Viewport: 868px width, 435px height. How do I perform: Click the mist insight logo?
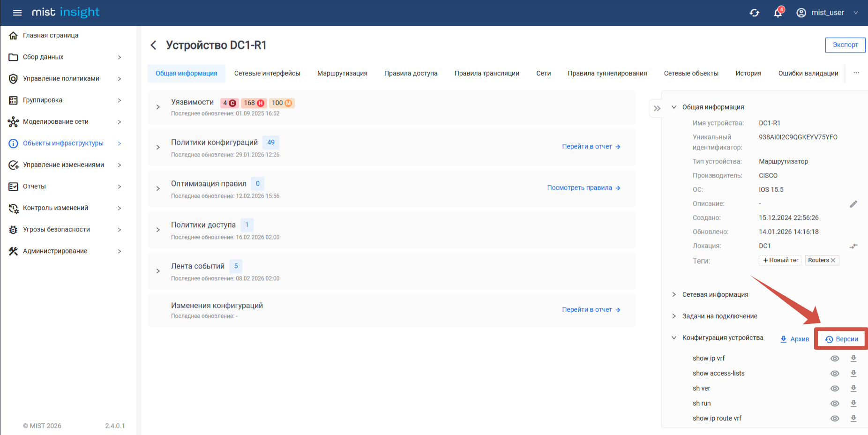point(66,12)
